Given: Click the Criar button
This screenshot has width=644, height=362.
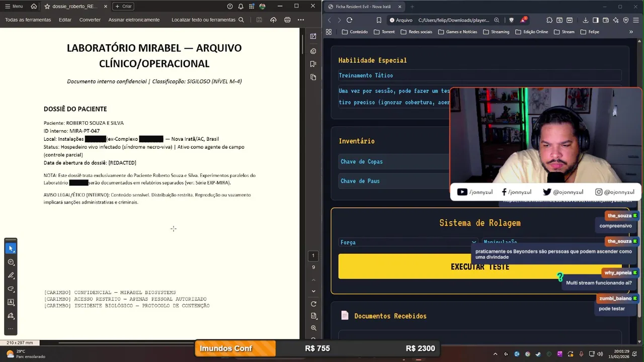Looking at the screenshot, I should [x=123, y=7].
